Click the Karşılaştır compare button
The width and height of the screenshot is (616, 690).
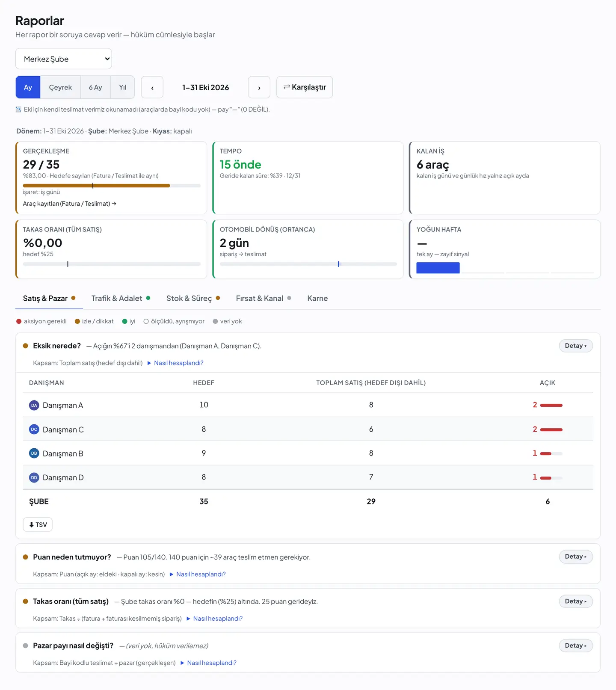[305, 87]
